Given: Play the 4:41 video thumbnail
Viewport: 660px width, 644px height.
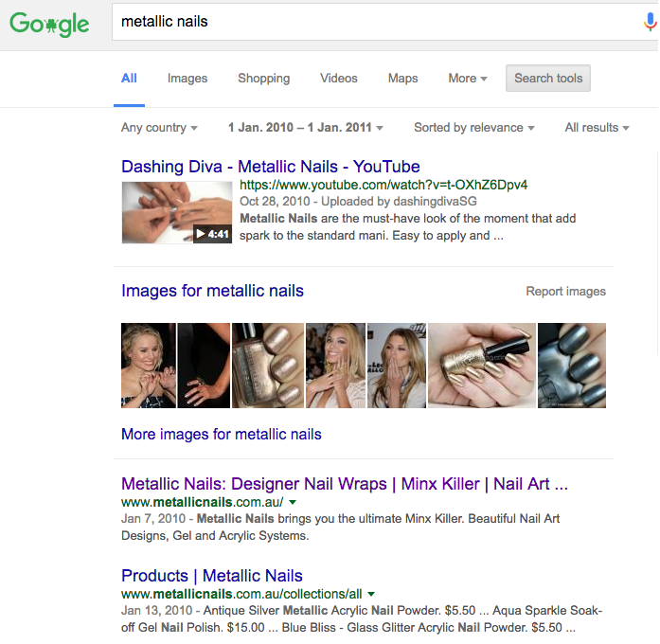Looking at the screenshot, I should pos(177,212).
